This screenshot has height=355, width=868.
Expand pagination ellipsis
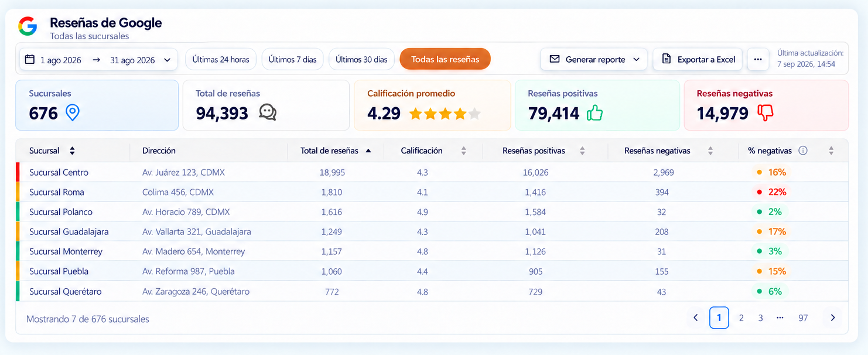coord(780,318)
